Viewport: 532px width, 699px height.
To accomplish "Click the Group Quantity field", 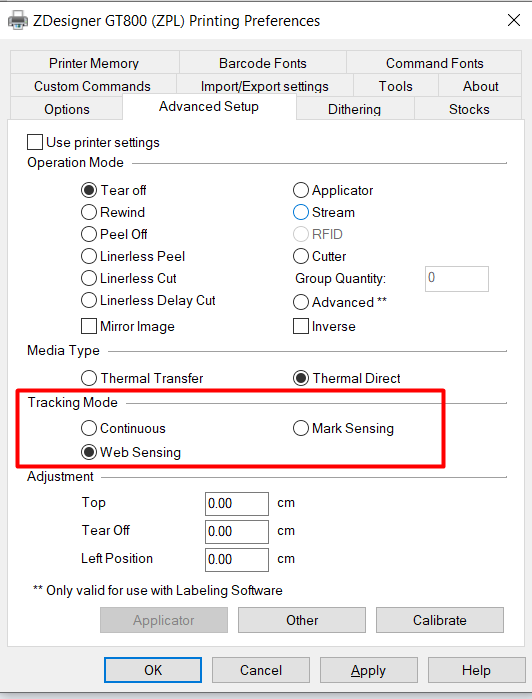I will pyautogui.click(x=457, y=279).
